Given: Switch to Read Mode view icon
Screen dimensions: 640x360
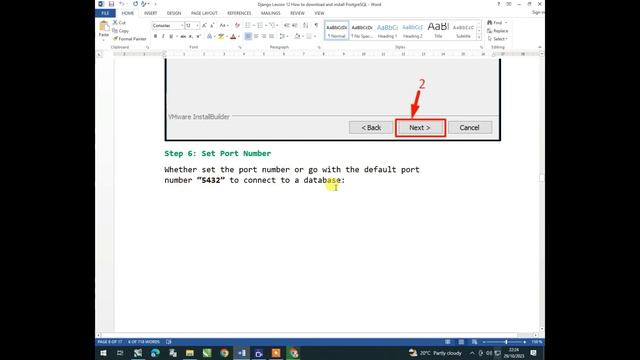Looking at the screenshot, I should pyautogui.click(x=448, y=342).
